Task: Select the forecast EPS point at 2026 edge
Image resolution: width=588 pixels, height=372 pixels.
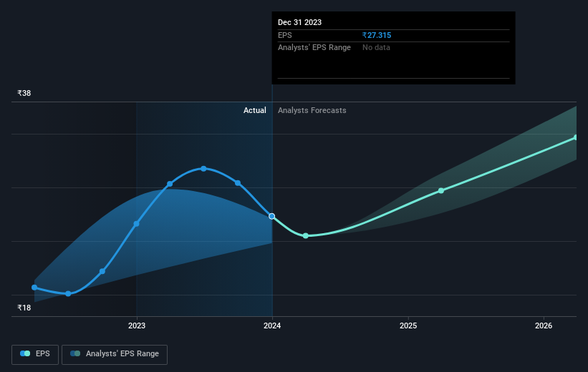Action: tap(576, 137)
